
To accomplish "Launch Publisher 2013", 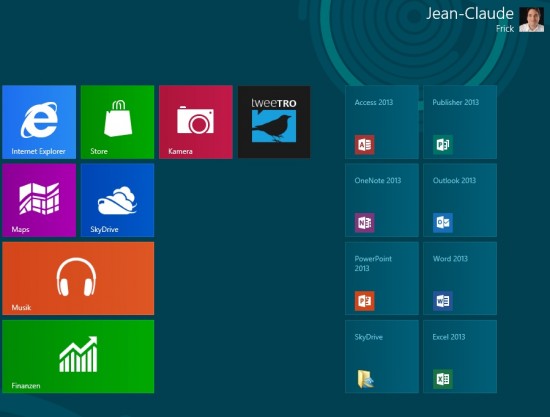I will (x=460, y=122).
